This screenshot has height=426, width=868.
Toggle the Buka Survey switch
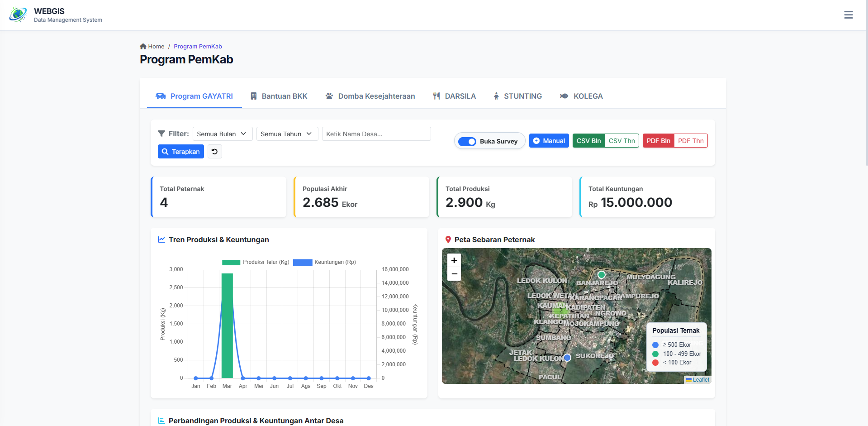pyautogui.click(x=467, y=141)
